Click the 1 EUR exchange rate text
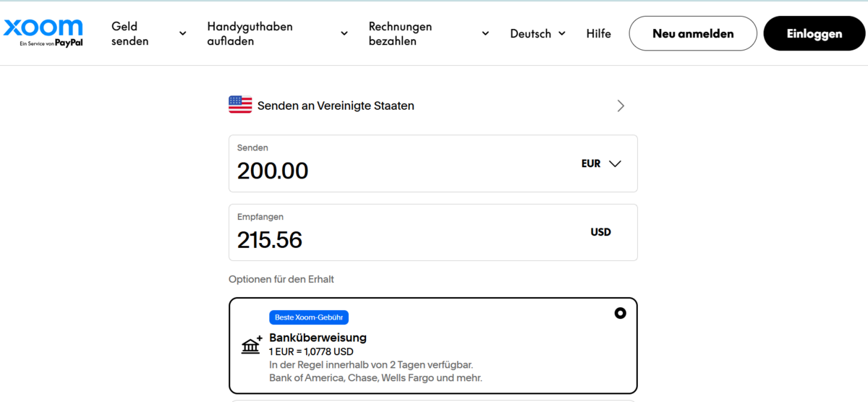Screen dimensions: 868x402 pos(311,352)
